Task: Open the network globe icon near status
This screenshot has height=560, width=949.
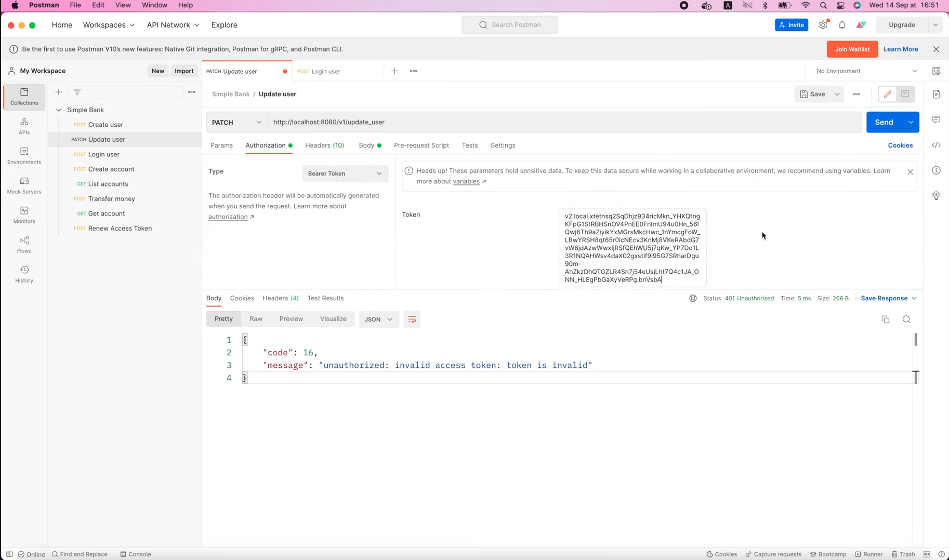Action: [x=693, y=298]
